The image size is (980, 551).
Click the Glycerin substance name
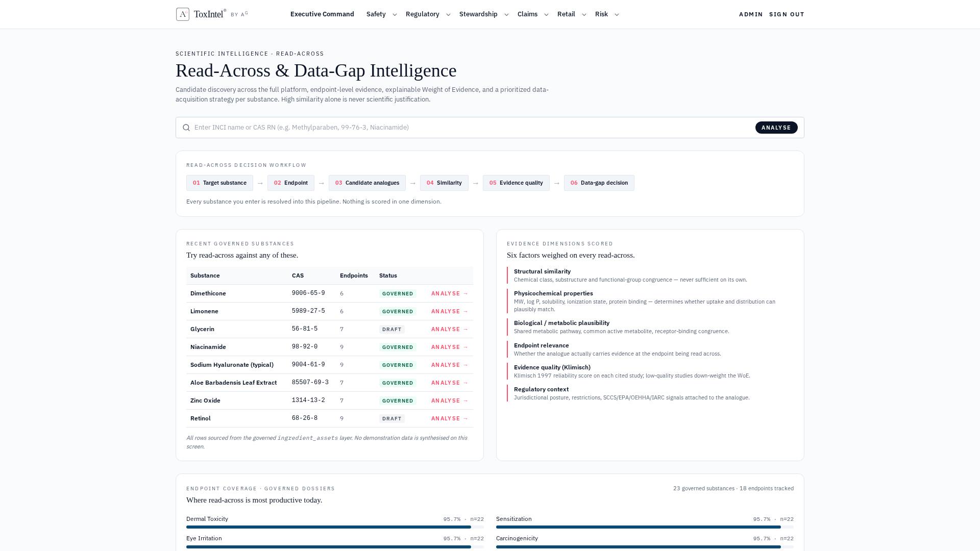coord(202,329)
